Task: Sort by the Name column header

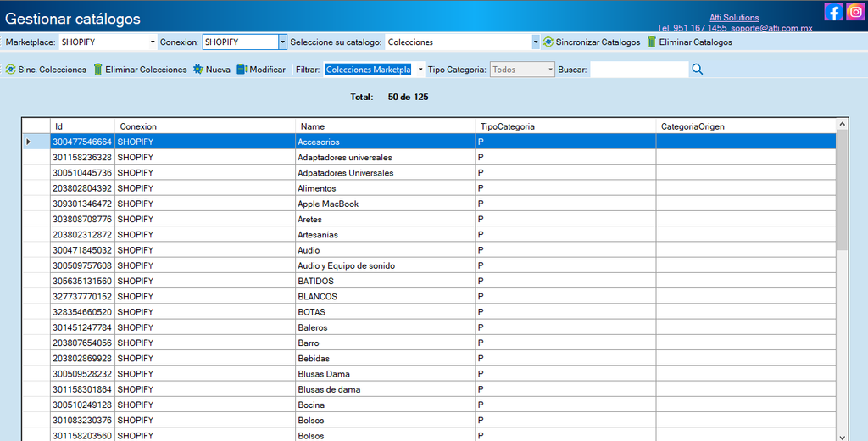Action: [x=386, y=126]
